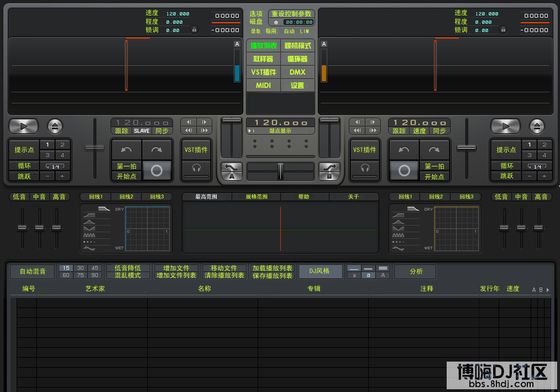Viewport: 560px width, 392px height.
Task: Toggle the left deck SLAVE mode
Action: coord(141,131)
